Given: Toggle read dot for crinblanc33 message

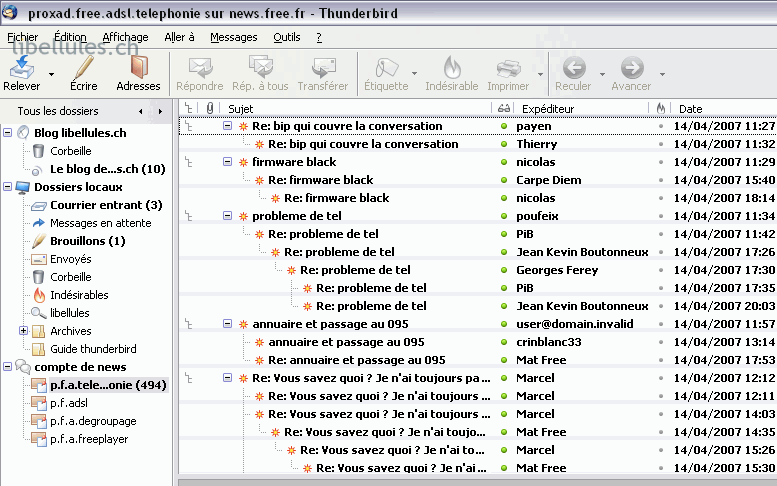Looking at the screenshot, I should pyautogui.click(x=504, y=342).
